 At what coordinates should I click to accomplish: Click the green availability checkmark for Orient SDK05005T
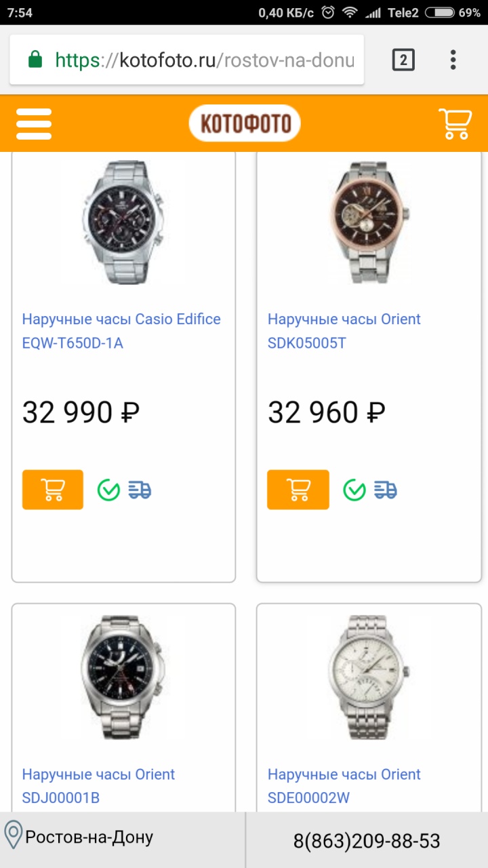pos(354,490)
